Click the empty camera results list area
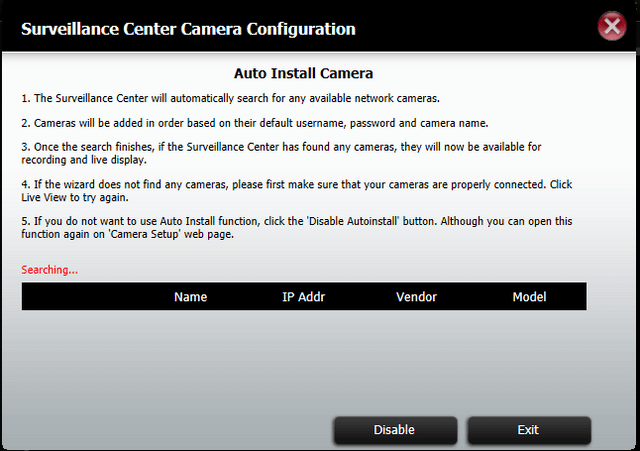 point(304,359)
